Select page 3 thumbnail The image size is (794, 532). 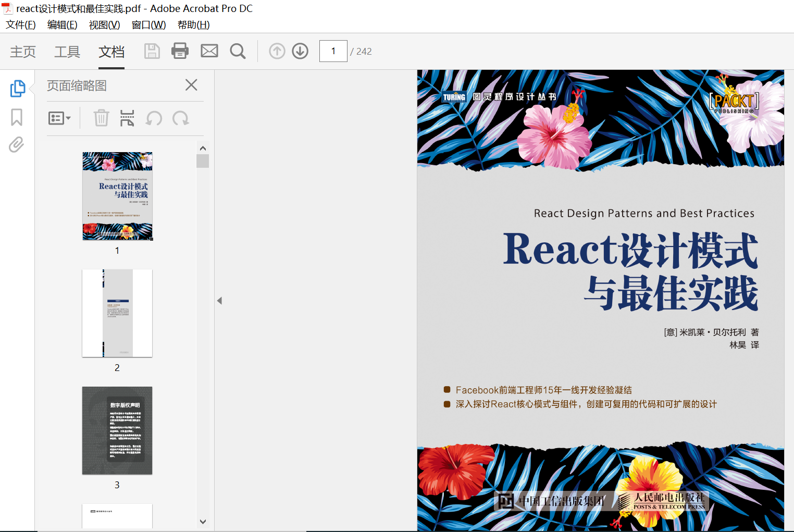(117, 430)
